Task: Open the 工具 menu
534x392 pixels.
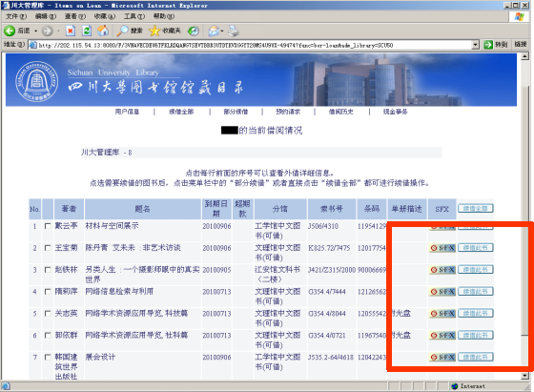Action: (133, 16)
